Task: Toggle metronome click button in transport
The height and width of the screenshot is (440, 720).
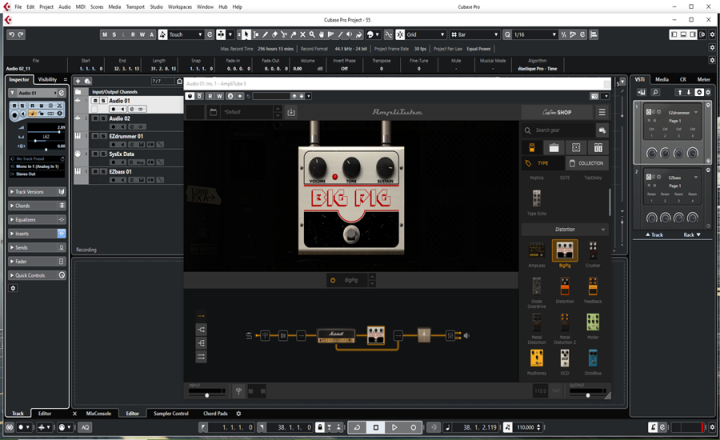Action: pyautogui.click(x=653, y=428)
